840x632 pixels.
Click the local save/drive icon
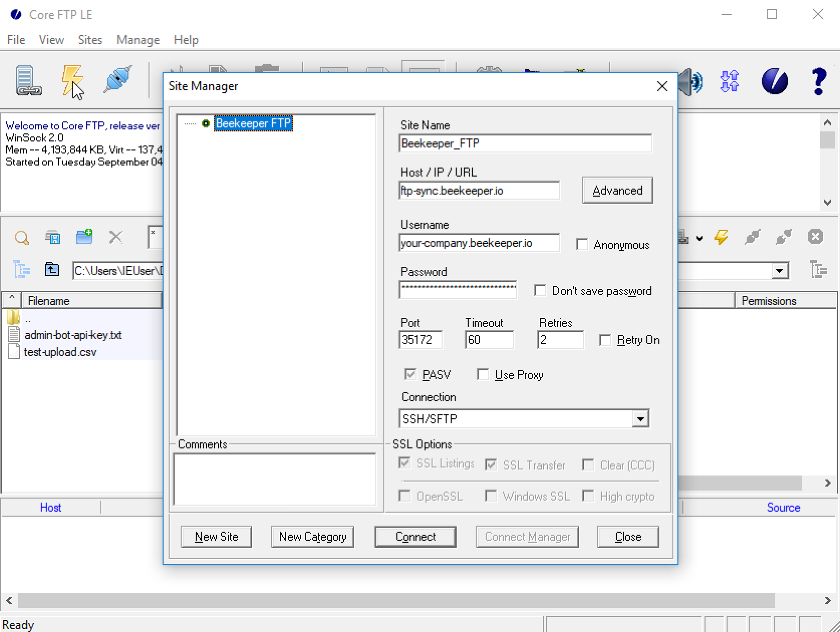click(53, 237)
